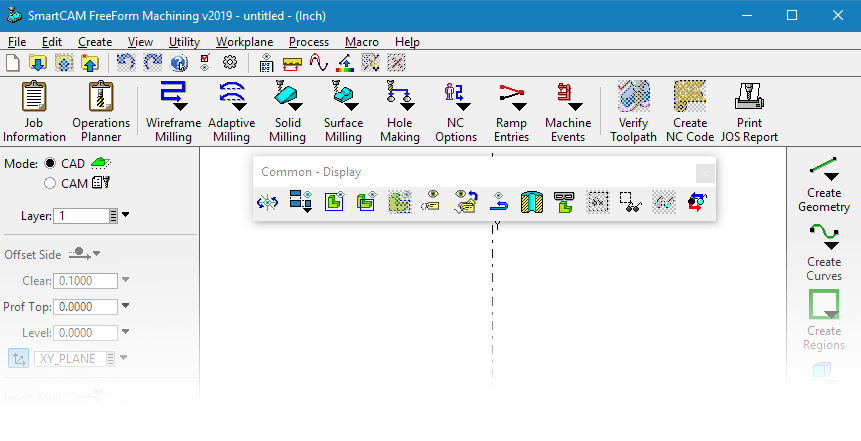861x441 pixels.
Task: Click the eye with blue return arrow icon
Action: (499, 202)
